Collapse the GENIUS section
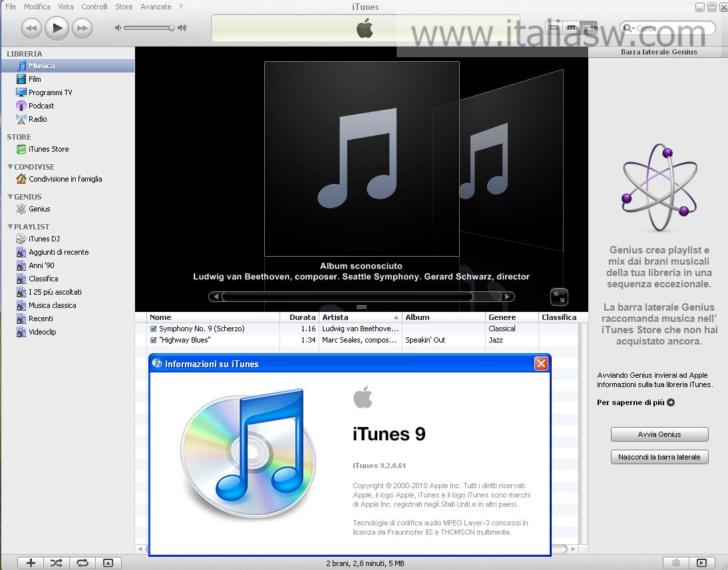The height and width of the screenshot is (570, 728). [10, 197]
